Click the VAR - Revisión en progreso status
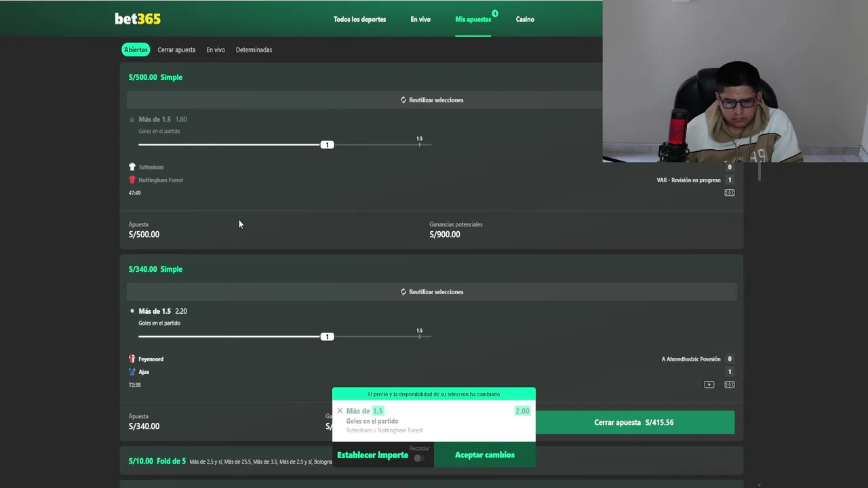The width and height of the screenshot is (868, 488). pos(688,180)
